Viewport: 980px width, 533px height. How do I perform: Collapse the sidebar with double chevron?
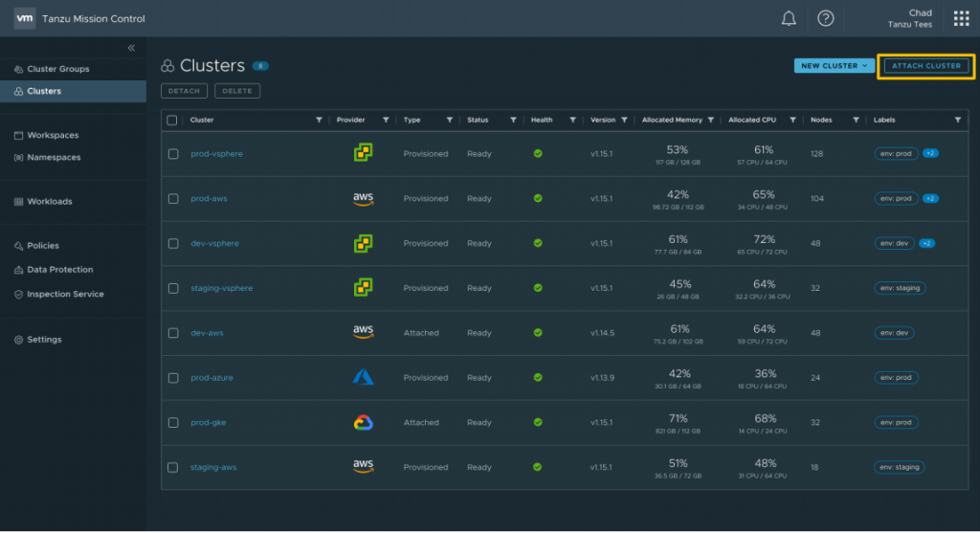(131, 48)
